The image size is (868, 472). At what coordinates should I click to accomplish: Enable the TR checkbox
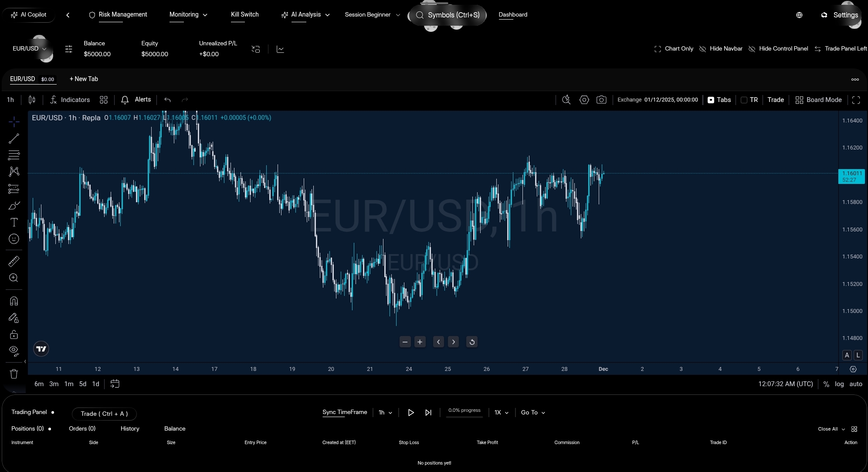click(744, 100)
